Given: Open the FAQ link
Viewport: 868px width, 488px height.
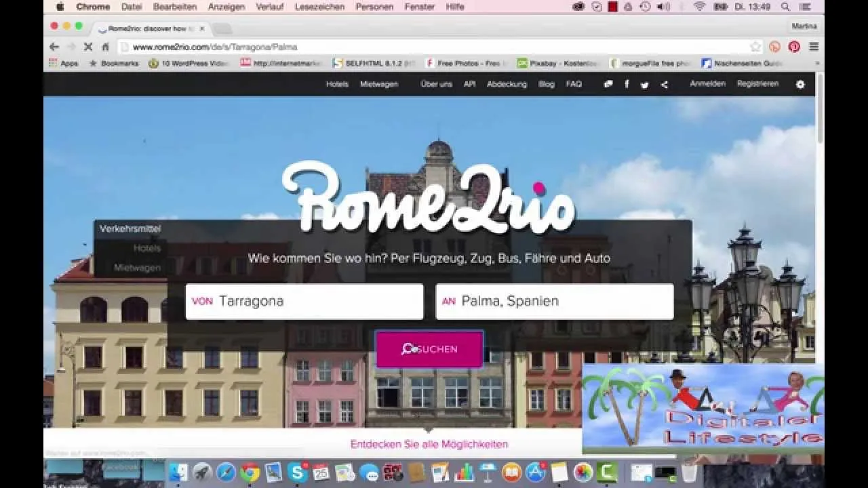Looking at the screenshot, I should point(574,84).
